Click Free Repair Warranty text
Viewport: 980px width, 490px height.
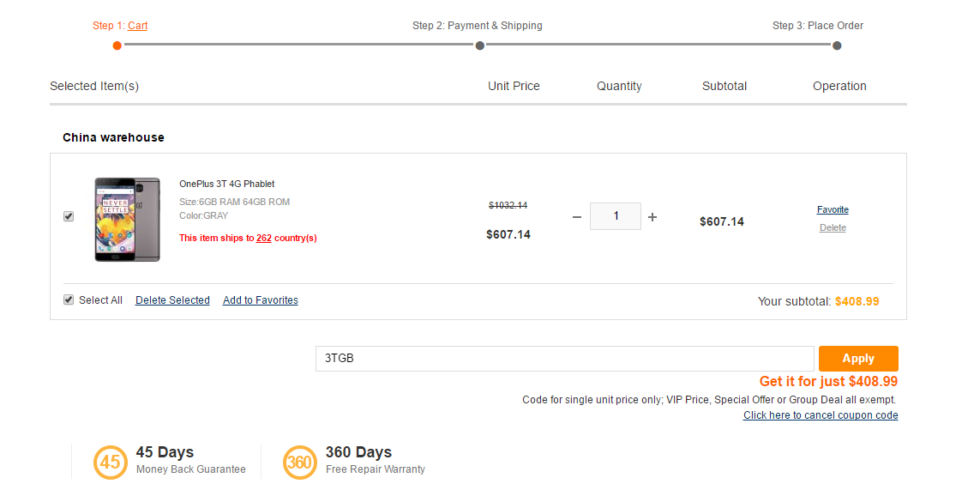(375, 469)
